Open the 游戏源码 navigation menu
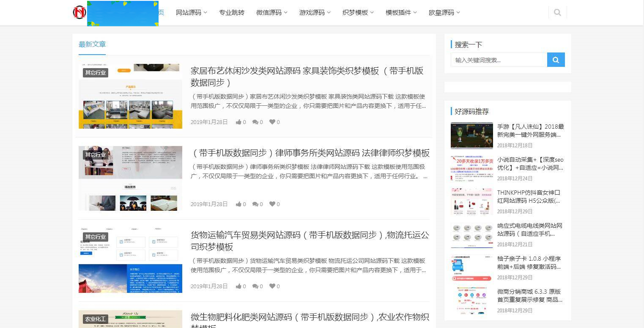The width and height of the screenshot is (644, 328). tap(314, 12)
